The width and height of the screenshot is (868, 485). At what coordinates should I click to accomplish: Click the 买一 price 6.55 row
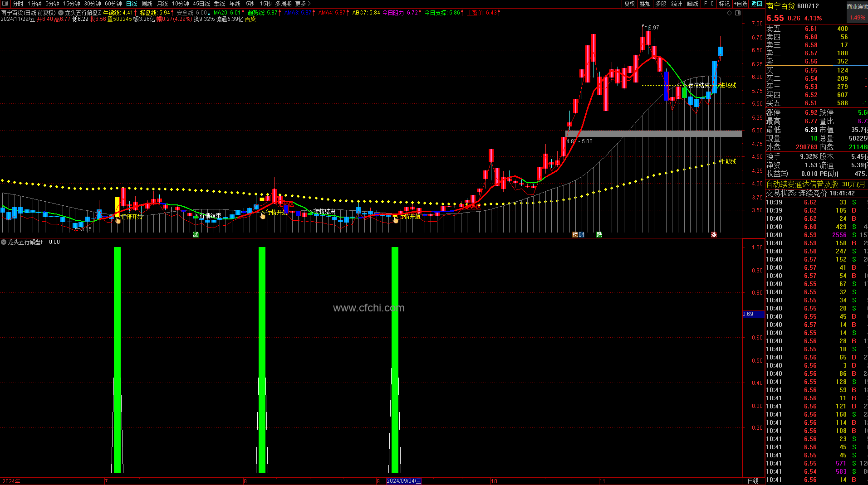coord(816,70)
